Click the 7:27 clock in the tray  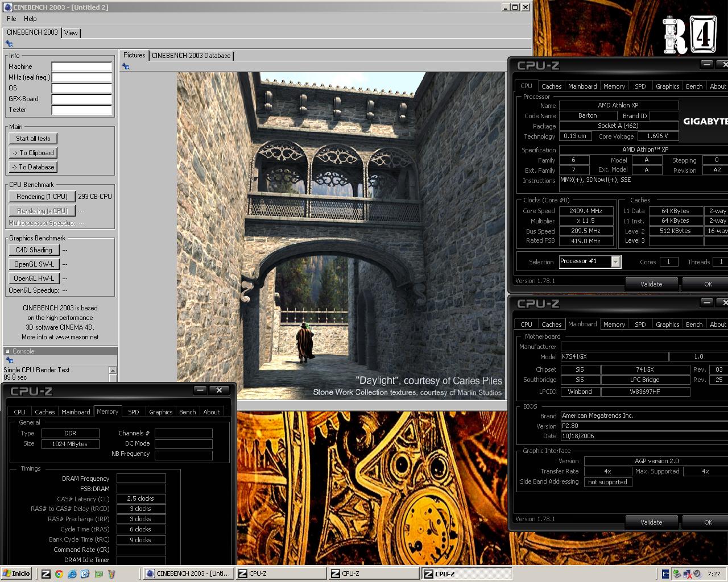tap(714, 574)
